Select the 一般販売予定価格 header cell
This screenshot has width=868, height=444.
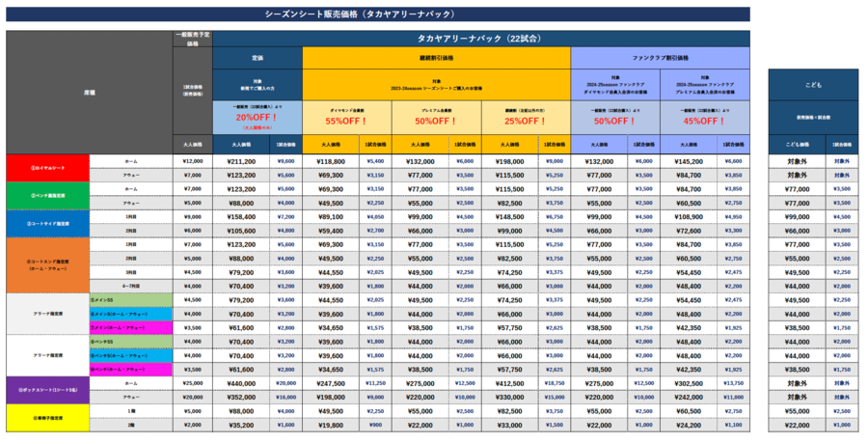coord(193,39)
